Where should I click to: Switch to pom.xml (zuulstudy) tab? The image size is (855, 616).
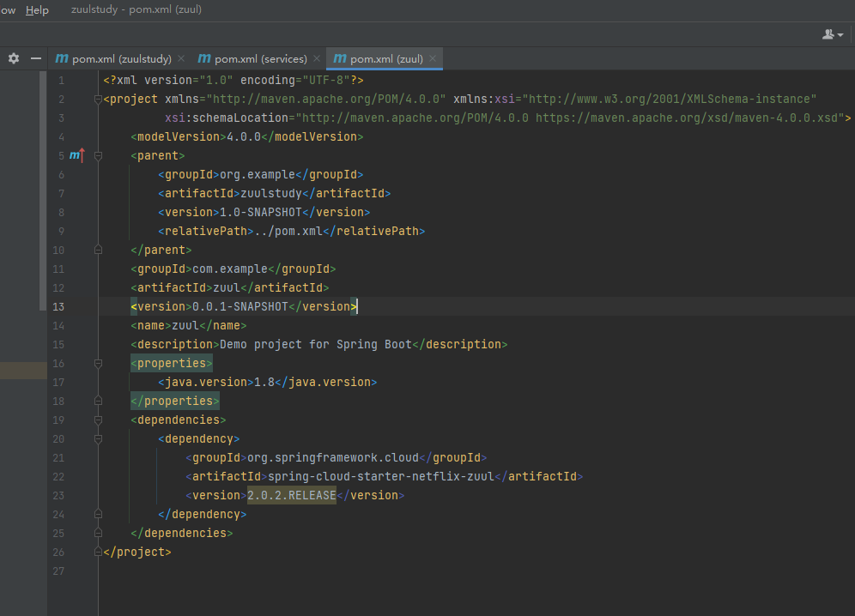tap(121, 59)
